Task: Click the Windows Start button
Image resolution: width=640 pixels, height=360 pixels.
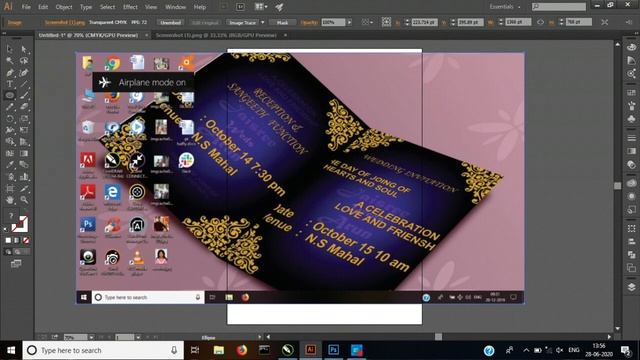Action: tap(11, 350)
